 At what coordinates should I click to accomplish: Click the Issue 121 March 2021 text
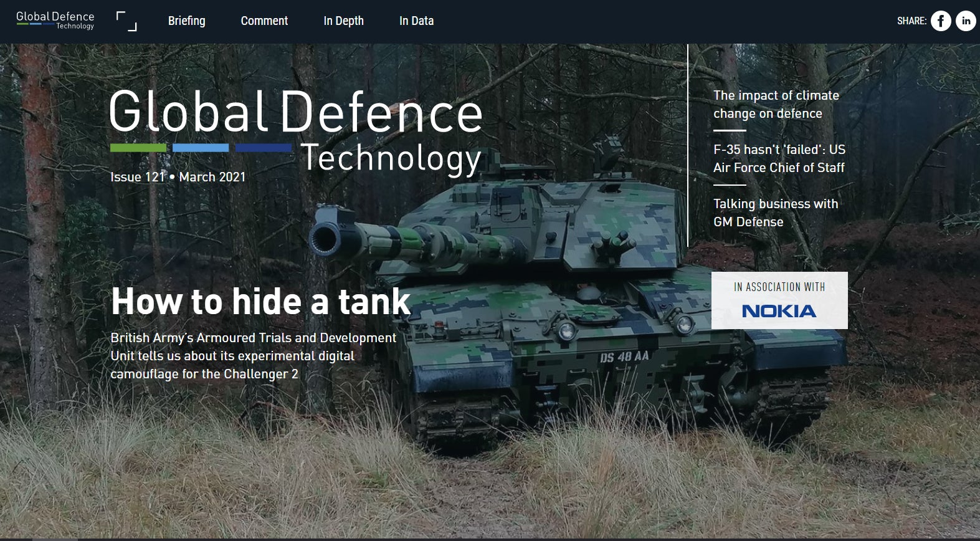tap(178, 177)
